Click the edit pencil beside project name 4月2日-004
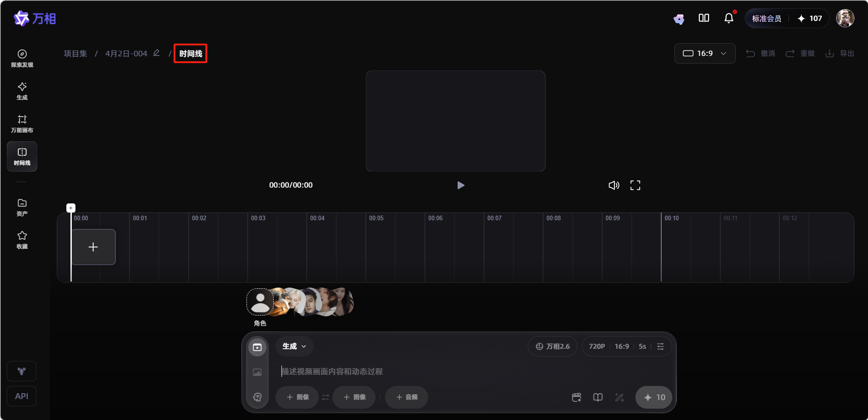Viewport: 868px width, 420px height. [x=156, y=53]
